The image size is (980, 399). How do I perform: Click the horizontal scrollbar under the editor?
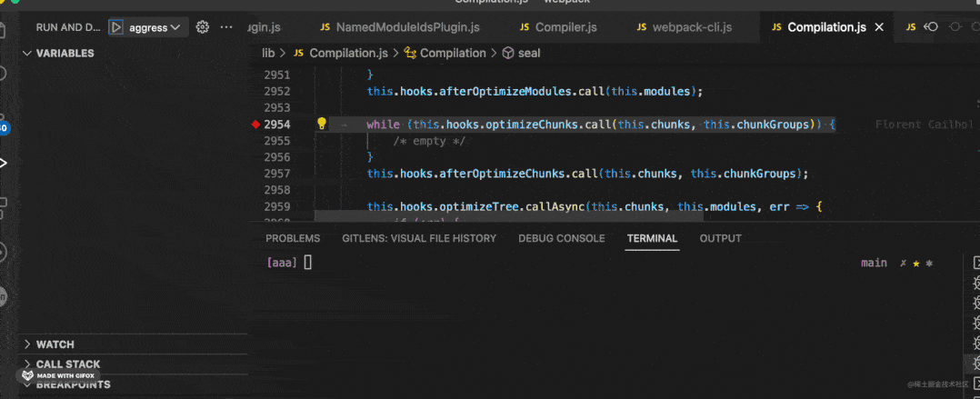[509, 215]
